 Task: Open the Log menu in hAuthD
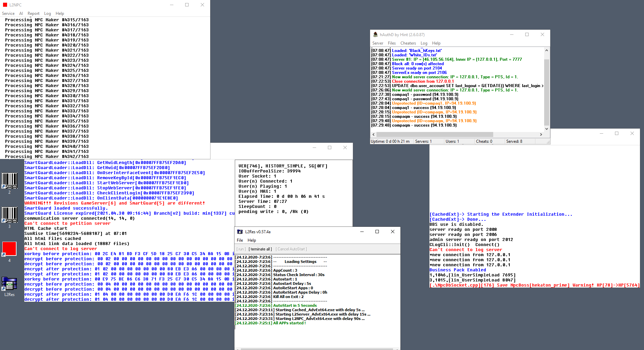[424, 43]
